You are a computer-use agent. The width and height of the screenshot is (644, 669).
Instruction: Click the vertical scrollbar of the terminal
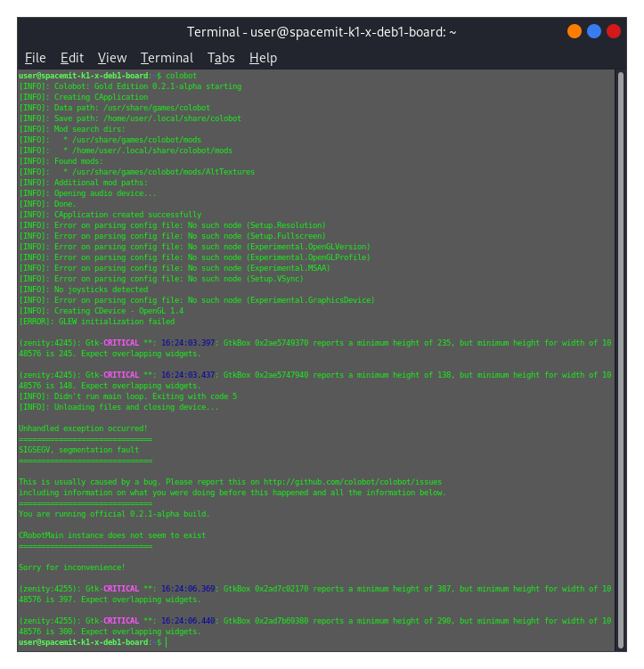tap(620, 356)
